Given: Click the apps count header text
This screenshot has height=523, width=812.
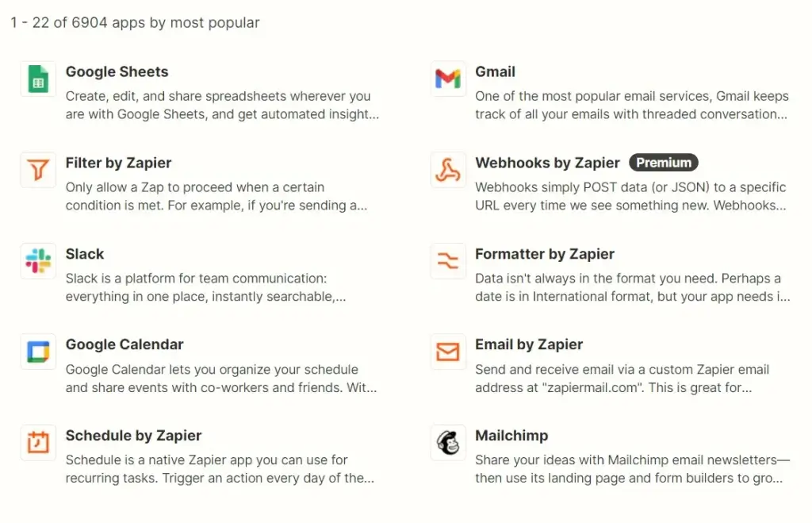Looking at the screenshot, I should tap(135, 22).
